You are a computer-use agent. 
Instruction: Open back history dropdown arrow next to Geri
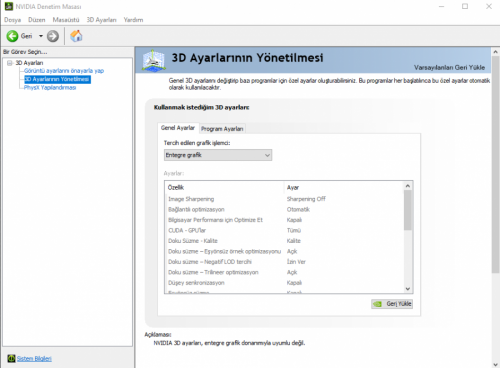(41, 36)
